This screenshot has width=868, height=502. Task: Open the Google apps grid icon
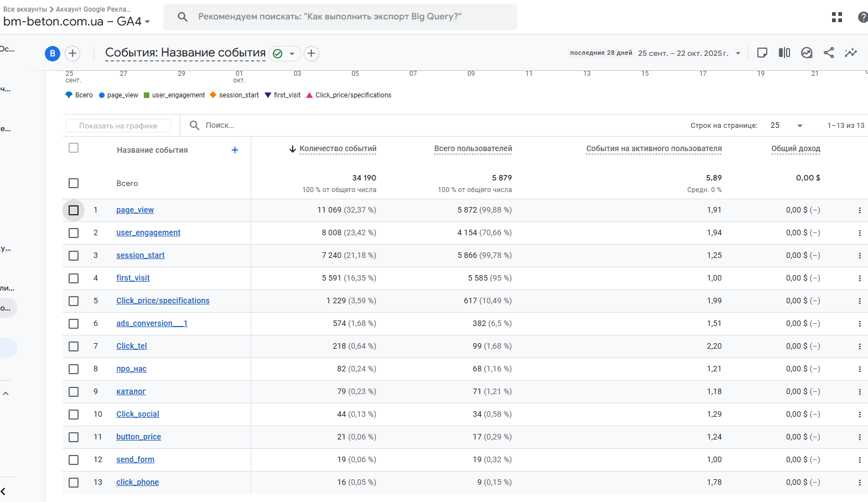[x=836, y=17]
